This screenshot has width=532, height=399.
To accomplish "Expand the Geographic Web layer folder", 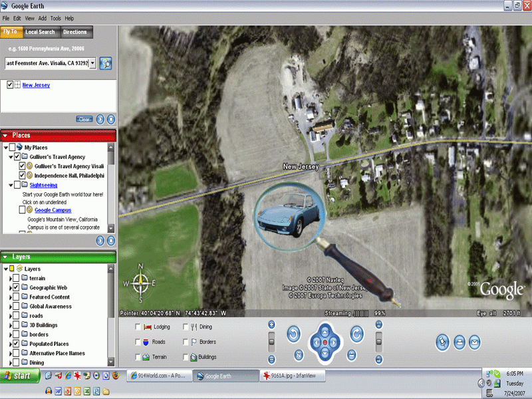I will point(10,288).
